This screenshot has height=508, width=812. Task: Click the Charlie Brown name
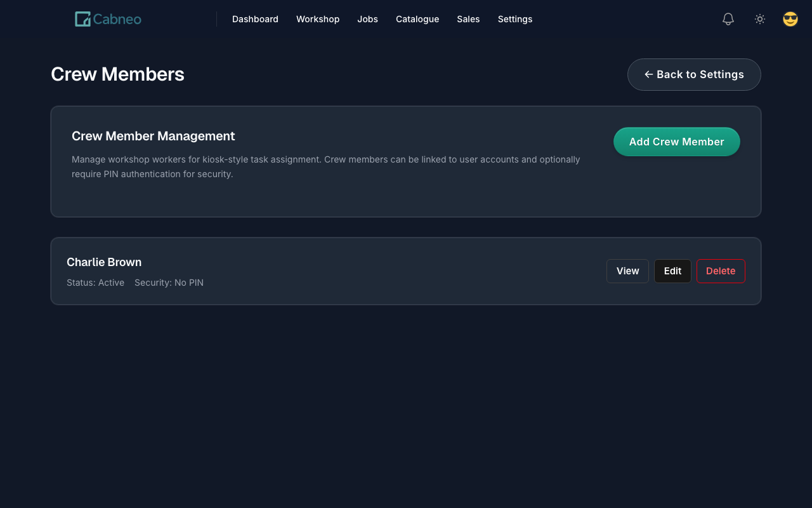point(104,262)
